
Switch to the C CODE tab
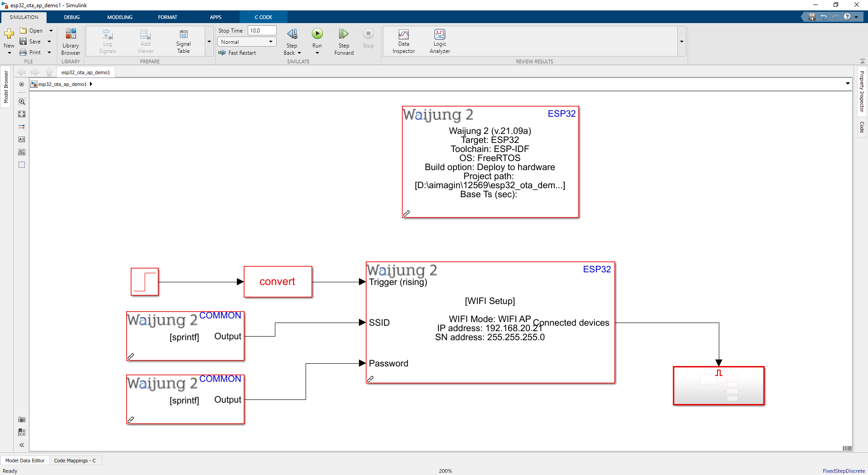[264, 17]
